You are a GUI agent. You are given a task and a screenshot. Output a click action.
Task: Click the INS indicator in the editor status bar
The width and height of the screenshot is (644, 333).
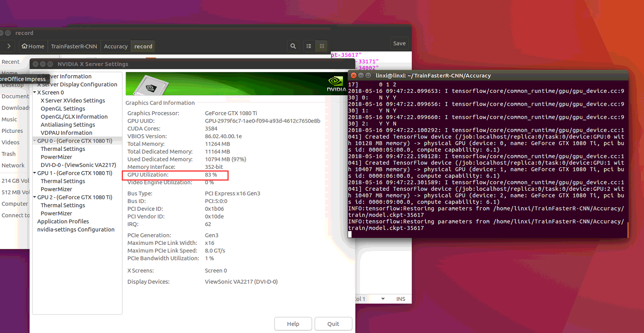coord(400,299)
